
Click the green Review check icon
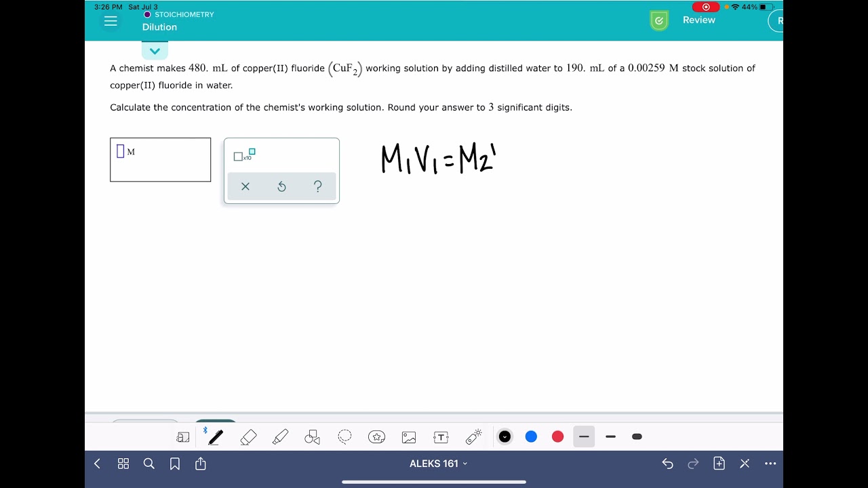click(x=658, y=21)
